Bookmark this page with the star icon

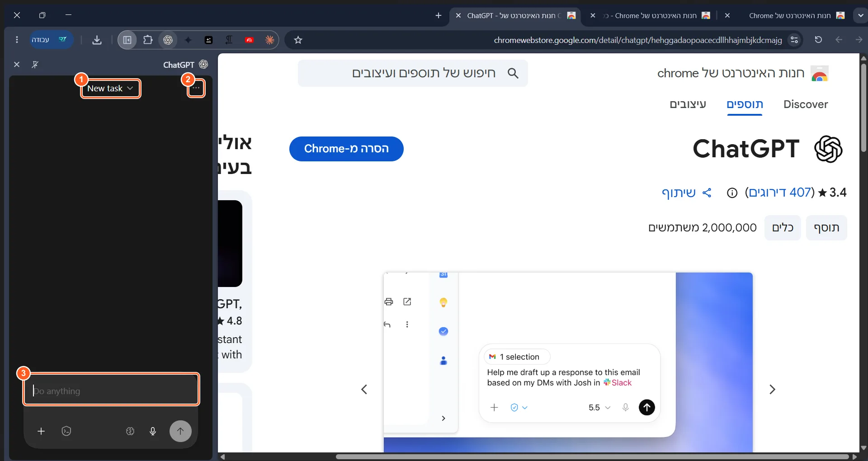[x=298, y=40]
